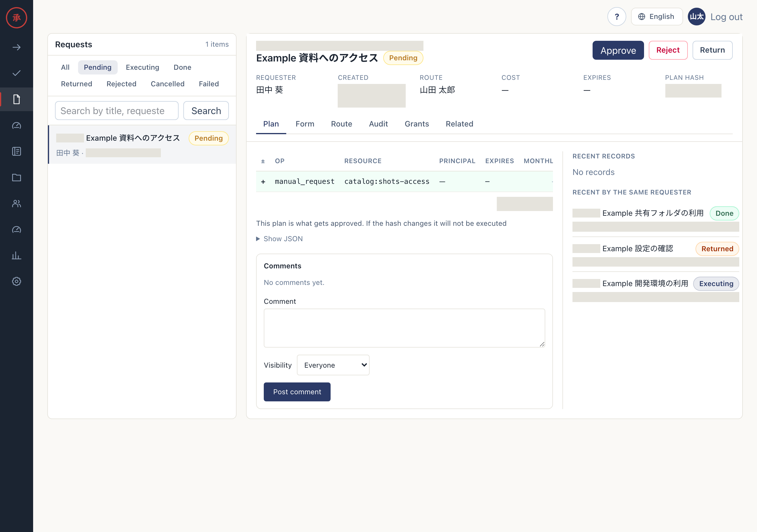Open the upper gauge dashboard icon in sidebar
The image size is (757, 532).
tap(17, 126)
